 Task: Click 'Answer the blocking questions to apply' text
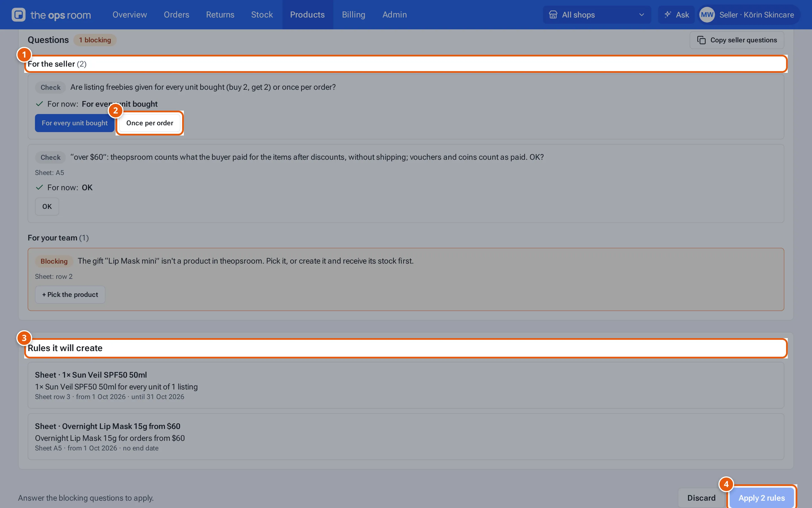coord(86,498)
